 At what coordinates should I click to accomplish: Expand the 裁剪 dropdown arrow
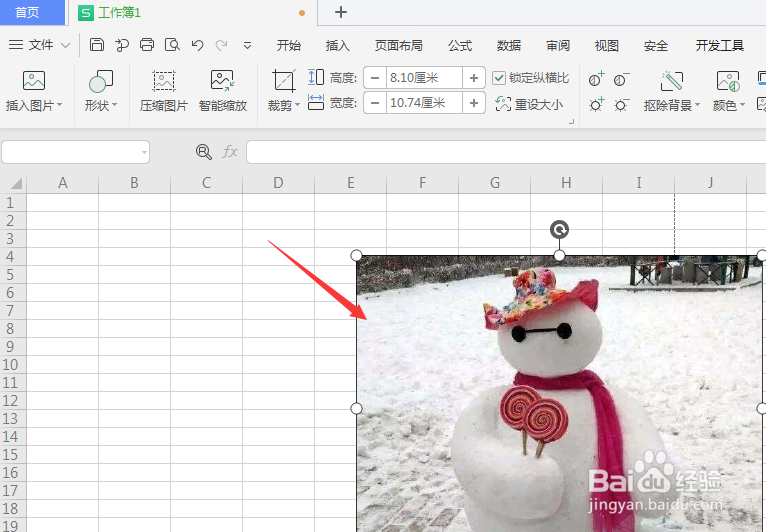[297, 105]
